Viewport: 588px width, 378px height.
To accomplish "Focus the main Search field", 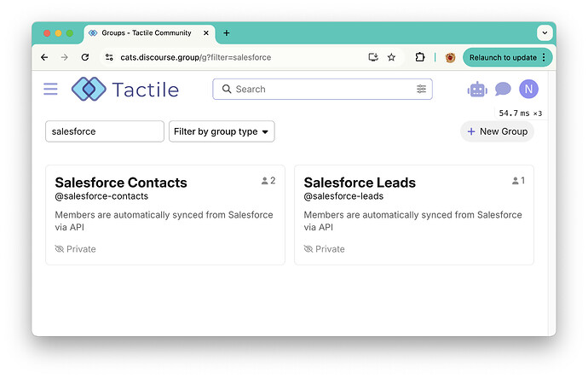I will [322, 89].
